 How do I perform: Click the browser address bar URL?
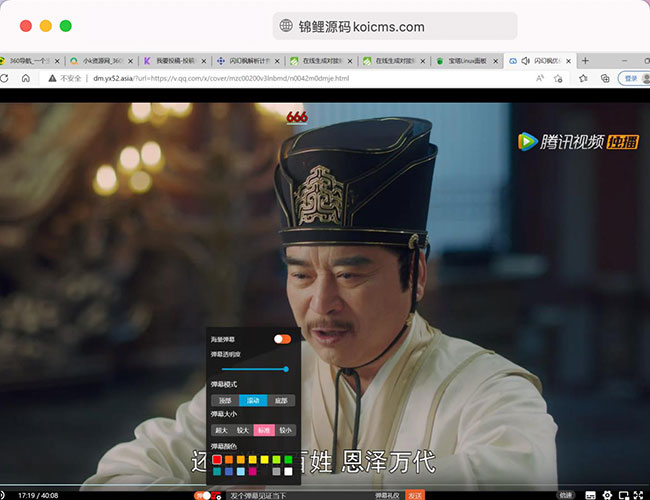click(x=220, y=78)
